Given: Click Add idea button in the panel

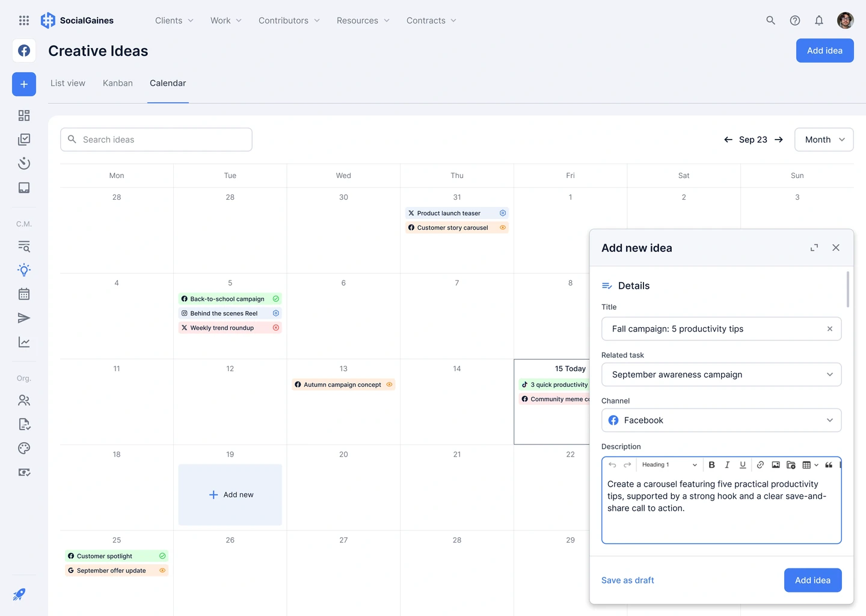Looking at the screenshot, I should click(813, 581).
